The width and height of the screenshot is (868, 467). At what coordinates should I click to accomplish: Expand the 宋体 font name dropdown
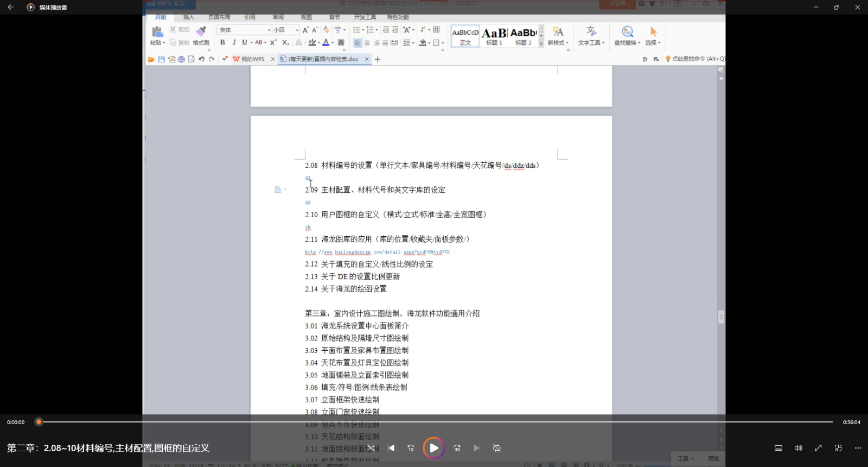coord(269,30)
